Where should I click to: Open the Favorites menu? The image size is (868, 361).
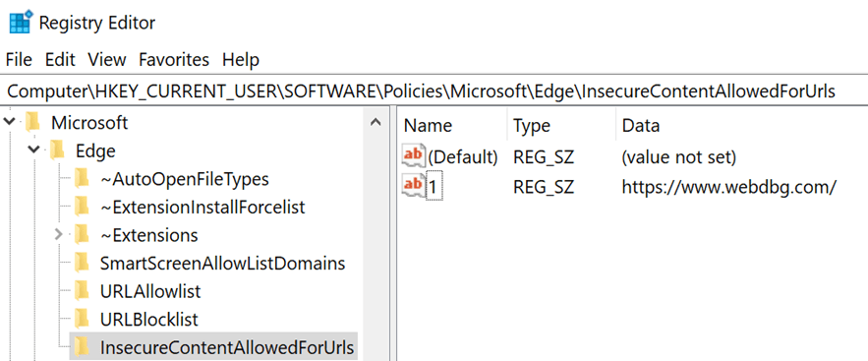(174, 59)
